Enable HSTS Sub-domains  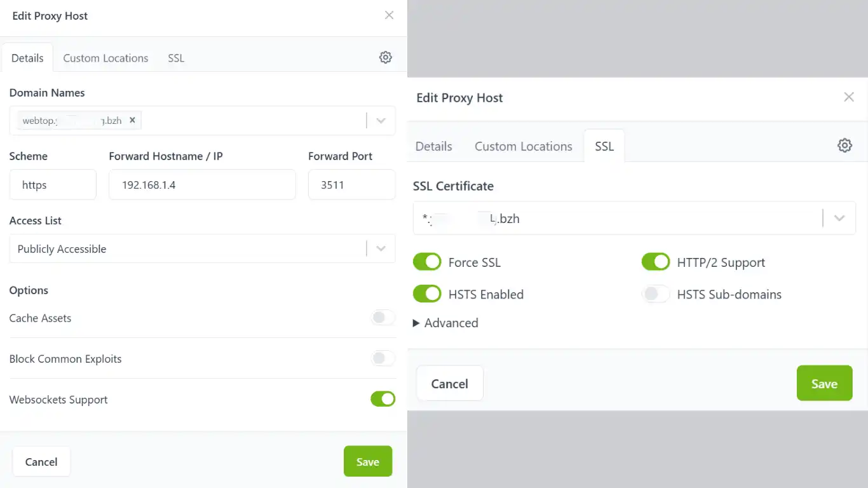[x=656, y=294]
